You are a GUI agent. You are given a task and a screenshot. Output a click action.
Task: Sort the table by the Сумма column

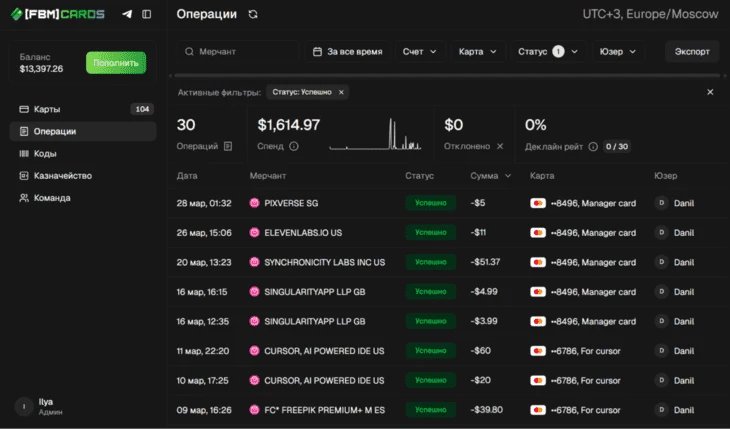point(490,176)
